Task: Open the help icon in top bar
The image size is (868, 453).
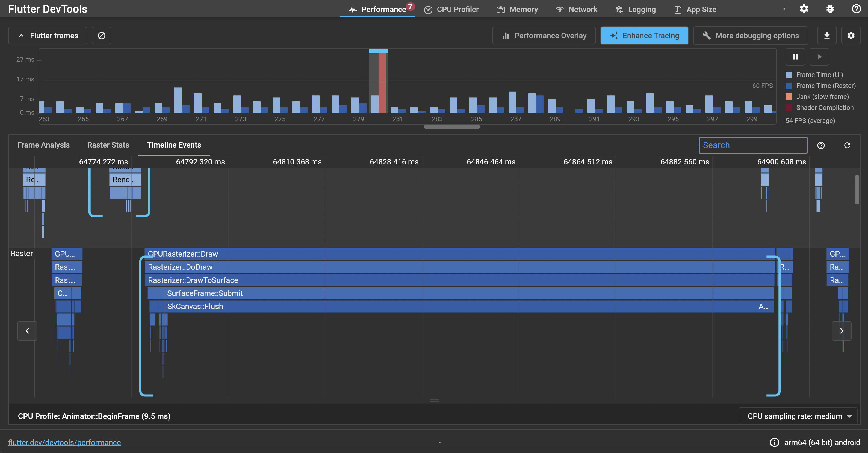Action: pyautogui.click(x=856, y=9)
